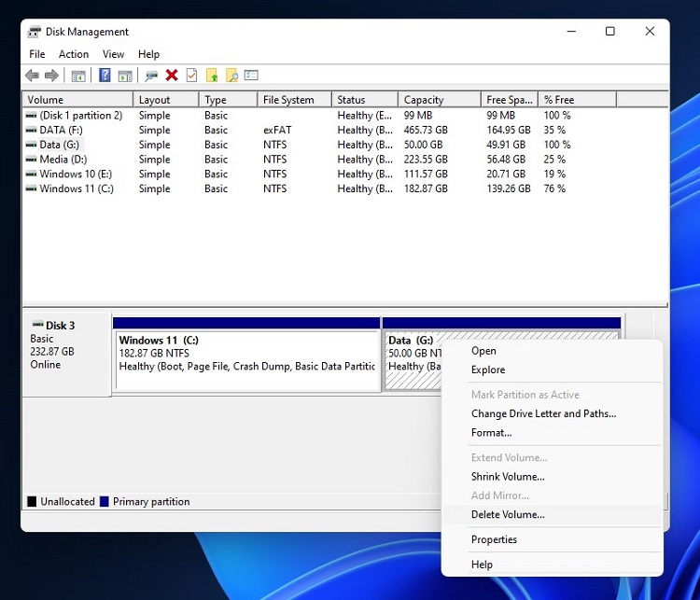Select Windows 11 (C:) in volume list

[77, 188]
